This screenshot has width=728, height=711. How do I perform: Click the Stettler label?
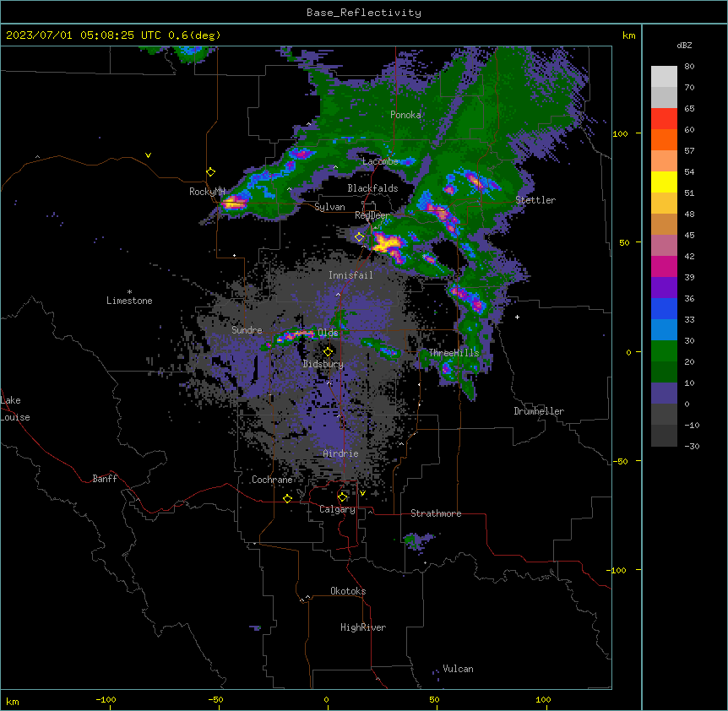tap(535, 200)
